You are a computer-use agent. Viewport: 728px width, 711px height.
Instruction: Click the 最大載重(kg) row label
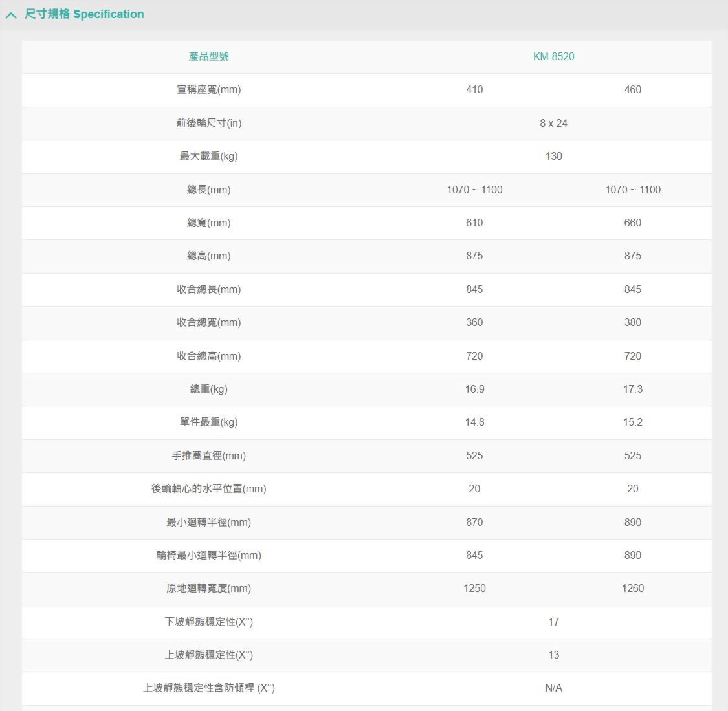click(208, 156)
